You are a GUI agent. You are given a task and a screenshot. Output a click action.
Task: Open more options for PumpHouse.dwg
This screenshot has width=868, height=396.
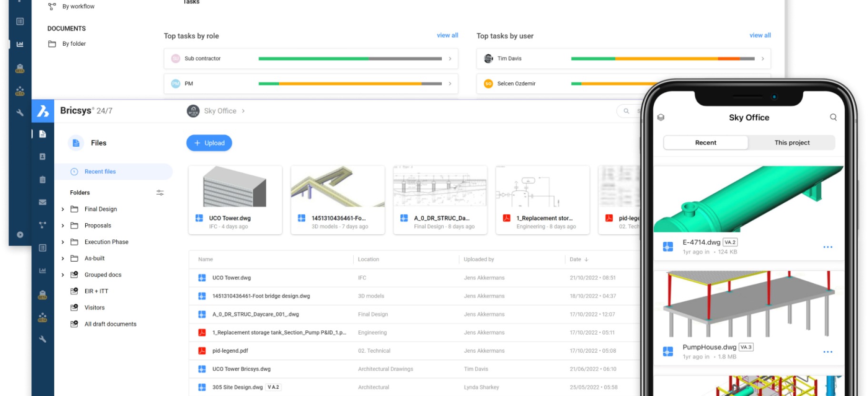pos(828,352)
